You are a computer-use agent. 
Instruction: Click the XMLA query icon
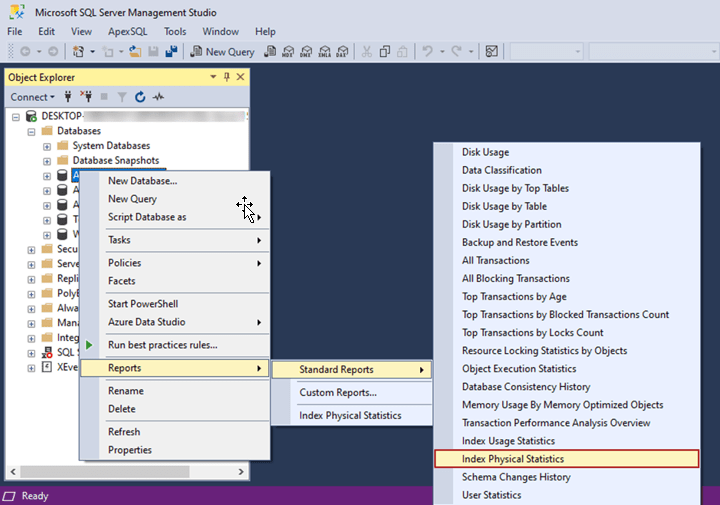pyautogui.click(x=325, y=52)
